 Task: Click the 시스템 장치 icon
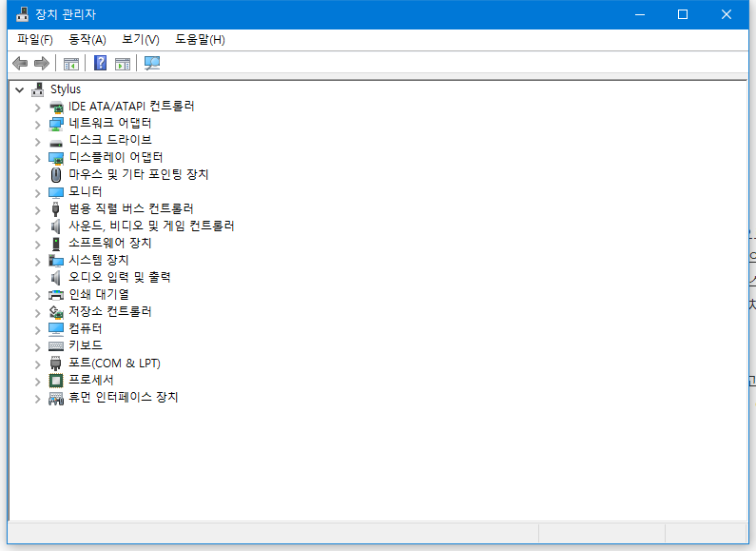56,261
